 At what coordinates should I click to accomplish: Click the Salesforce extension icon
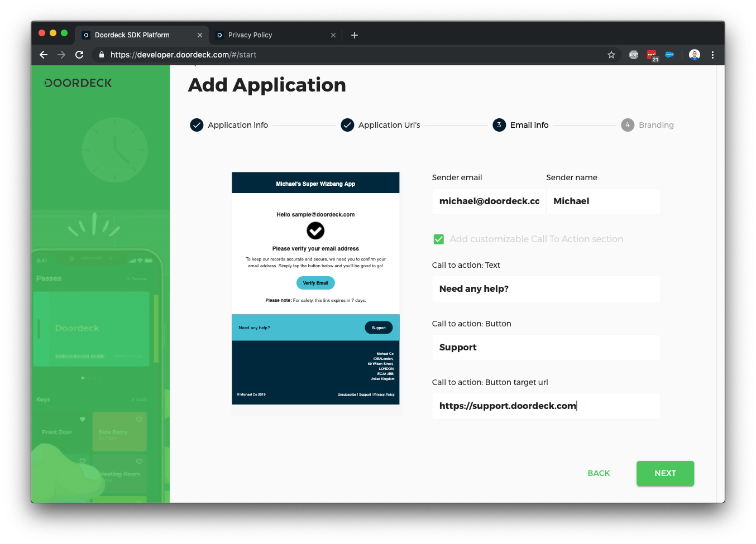(669, 55)
